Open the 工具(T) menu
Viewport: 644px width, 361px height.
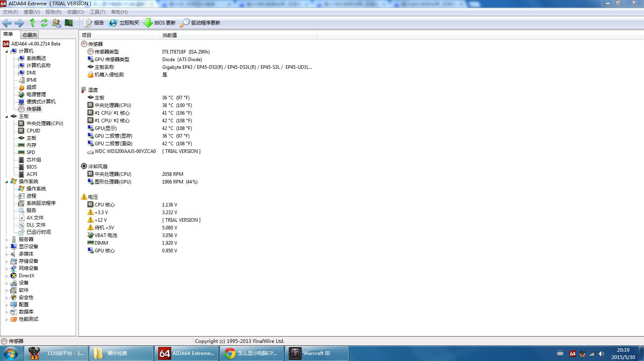pos(97,12)
